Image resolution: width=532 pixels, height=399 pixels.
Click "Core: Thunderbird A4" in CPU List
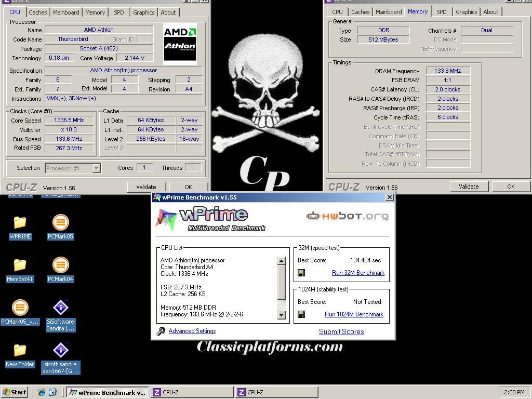pyautogui.click(x=187, y=267)
